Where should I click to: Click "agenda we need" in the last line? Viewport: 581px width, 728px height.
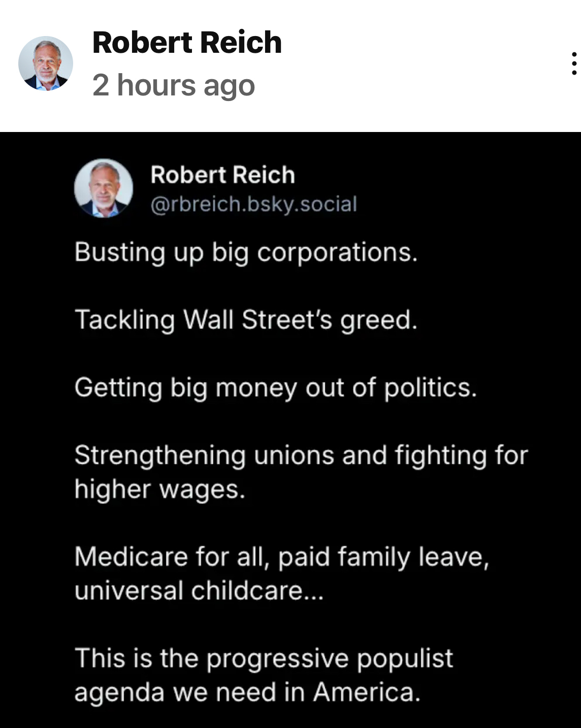pyautogui.click(x=179, y=692)
